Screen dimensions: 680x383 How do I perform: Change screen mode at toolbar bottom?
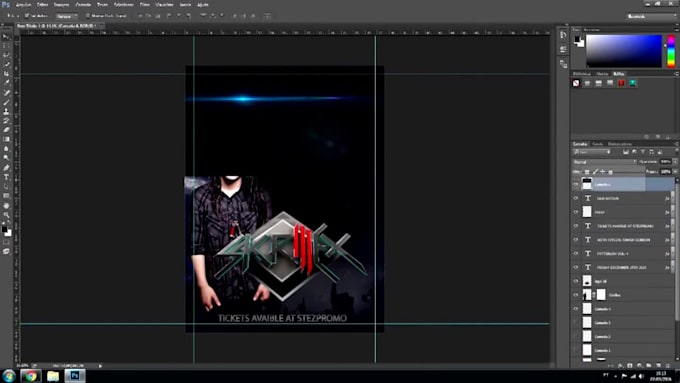point(6,252)
